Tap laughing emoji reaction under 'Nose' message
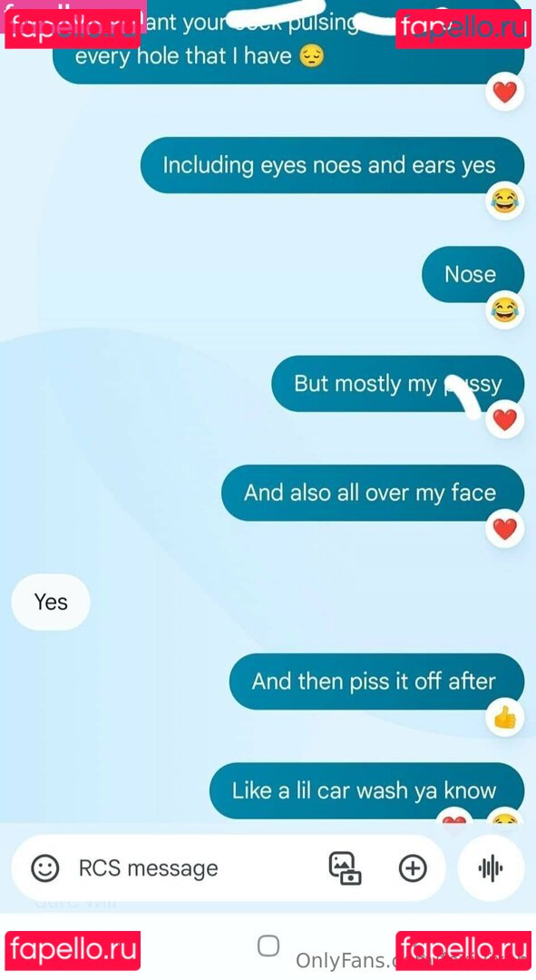This screenshot has width=536, height=980. (x=505, y=310)
